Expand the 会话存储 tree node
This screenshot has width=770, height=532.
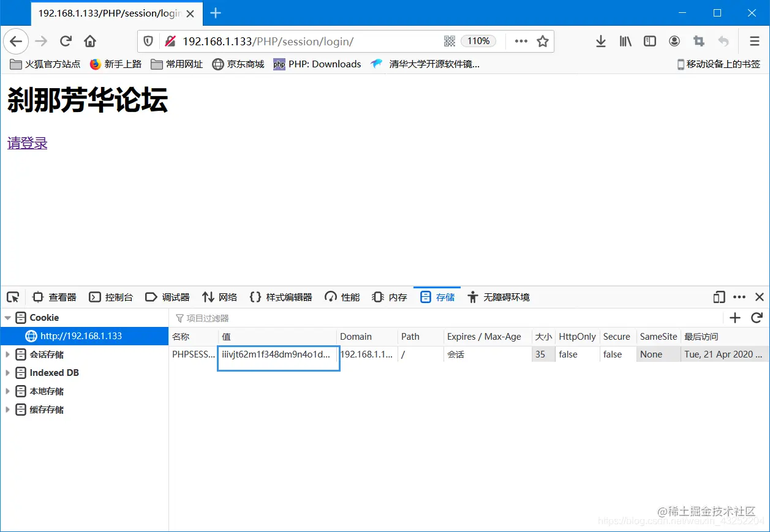[x=8, y=354]
